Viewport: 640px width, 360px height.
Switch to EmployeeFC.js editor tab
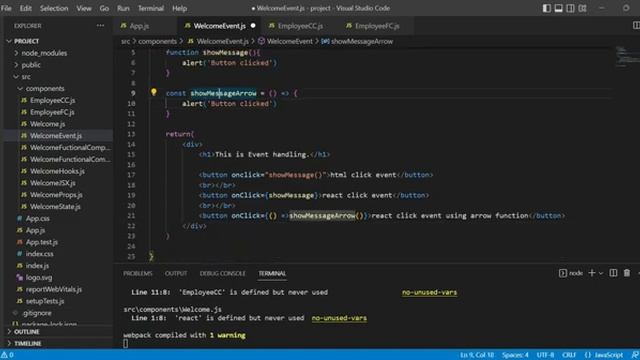tap(377, 26)
